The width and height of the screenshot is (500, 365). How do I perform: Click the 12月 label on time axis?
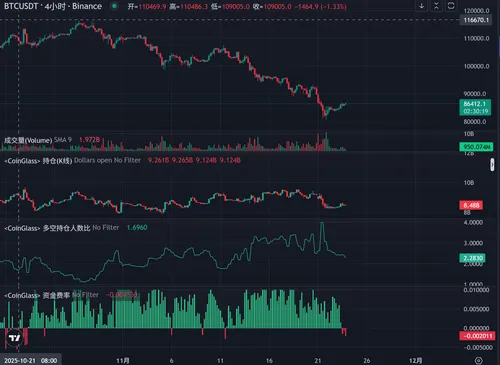click(415, 360)
